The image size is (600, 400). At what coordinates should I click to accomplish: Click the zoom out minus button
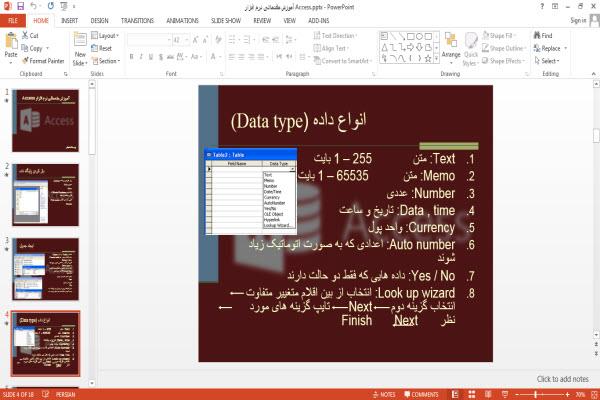pyautogui.click(x=517, y=394)
